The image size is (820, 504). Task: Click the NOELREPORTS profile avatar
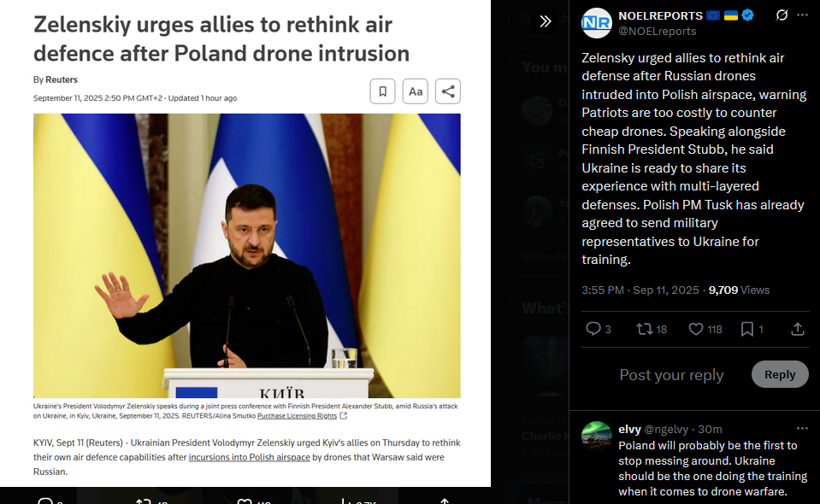point(597,23)
